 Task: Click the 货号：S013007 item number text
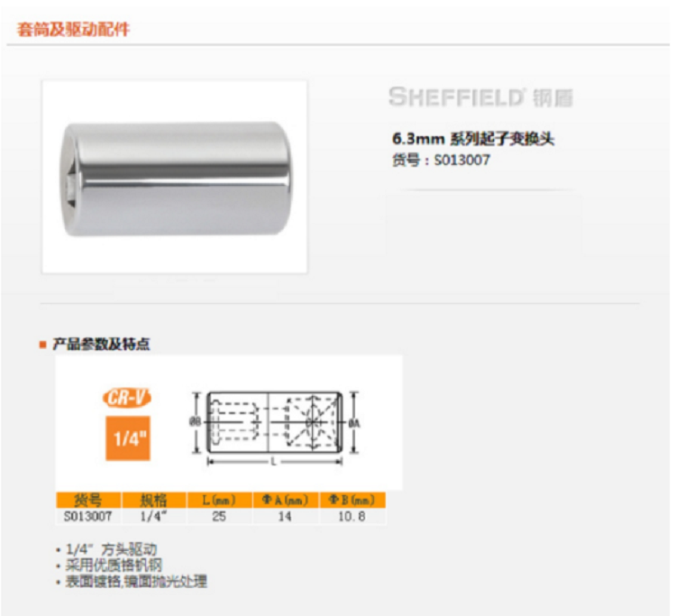point(441,160)
